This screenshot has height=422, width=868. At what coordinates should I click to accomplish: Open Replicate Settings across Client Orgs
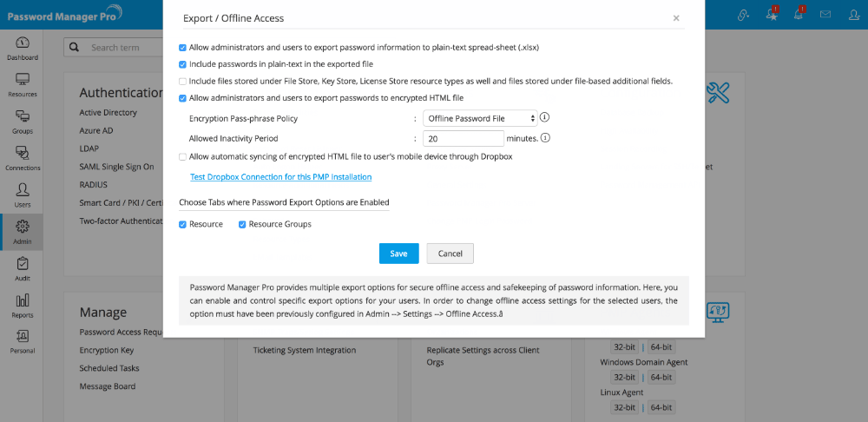[483, 356]
